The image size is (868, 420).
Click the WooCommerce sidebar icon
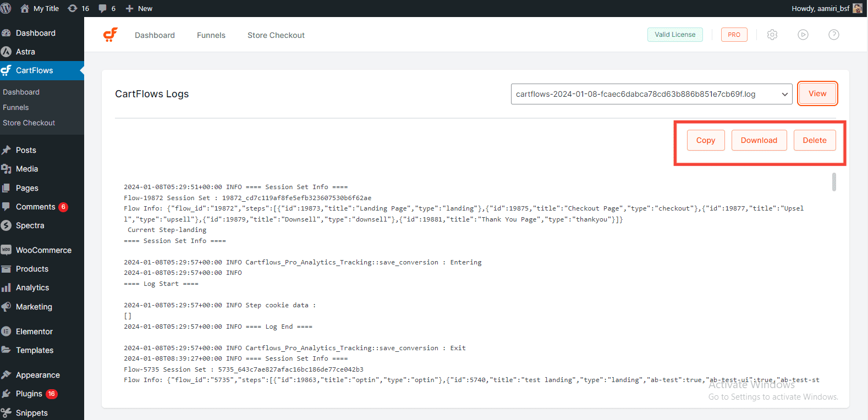click(x=7, y=250)
